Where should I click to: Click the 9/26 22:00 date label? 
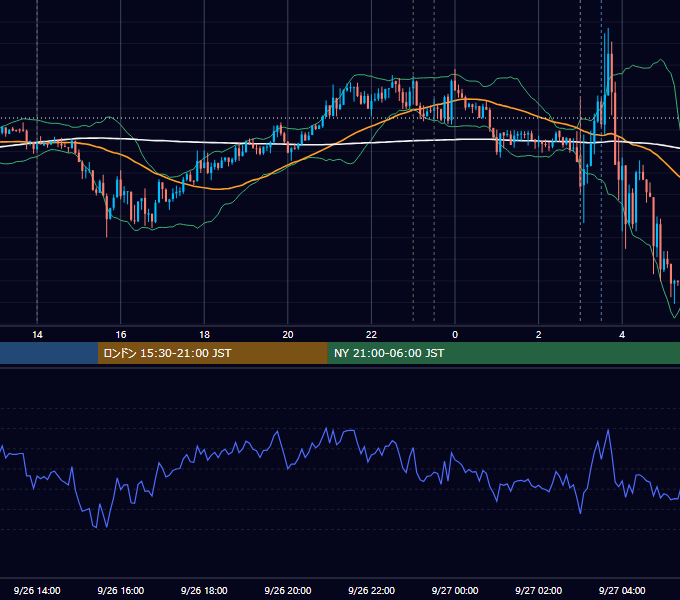[371, 590]
